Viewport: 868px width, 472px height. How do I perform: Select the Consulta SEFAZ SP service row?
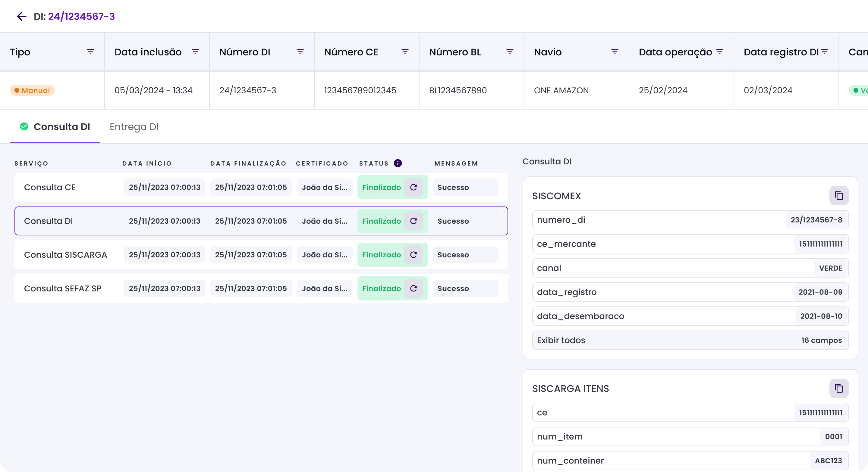click(63, 288)
